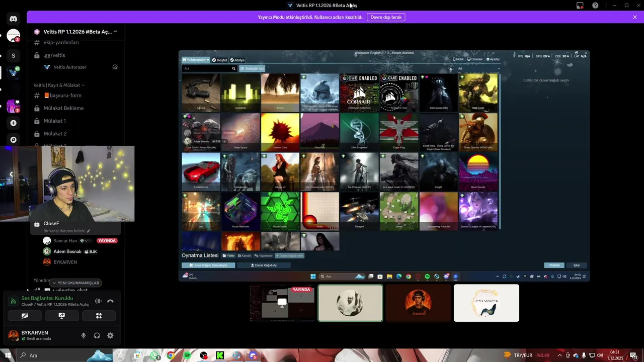Click the Duvar Kağıdı Aç button
644x362 pixels.
coord(264,265)
